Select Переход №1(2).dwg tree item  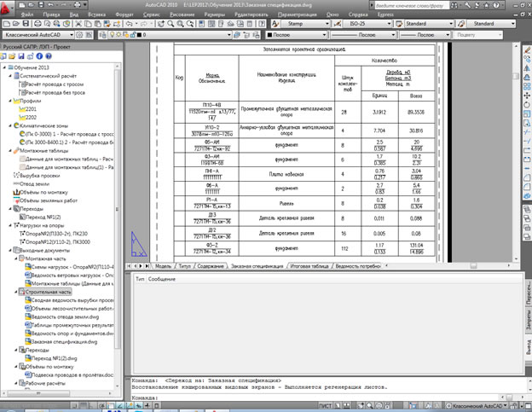tap(54, 358)
